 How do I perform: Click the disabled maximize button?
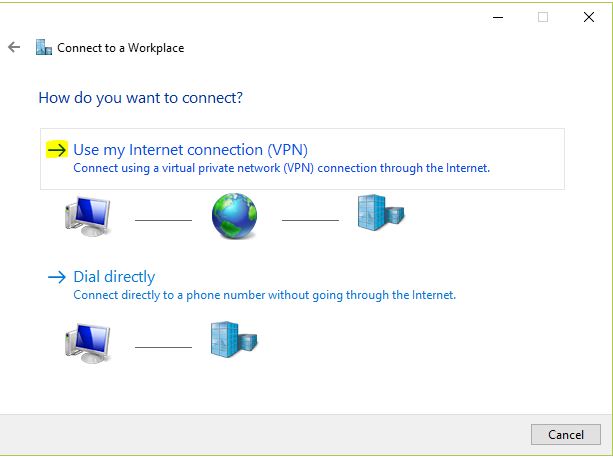(x=543, y=17)
